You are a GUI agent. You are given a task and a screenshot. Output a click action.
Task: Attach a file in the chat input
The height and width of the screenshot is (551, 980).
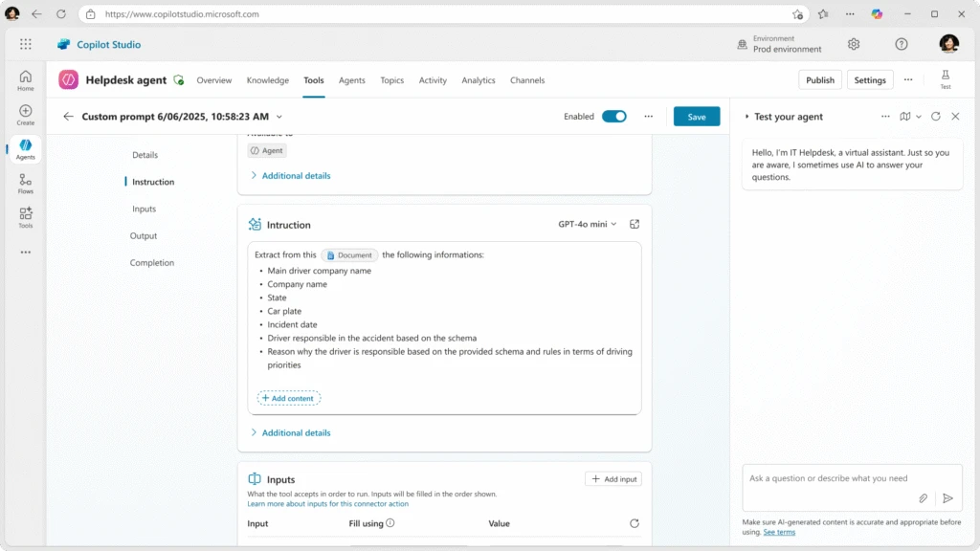click(x=923, y=498)
